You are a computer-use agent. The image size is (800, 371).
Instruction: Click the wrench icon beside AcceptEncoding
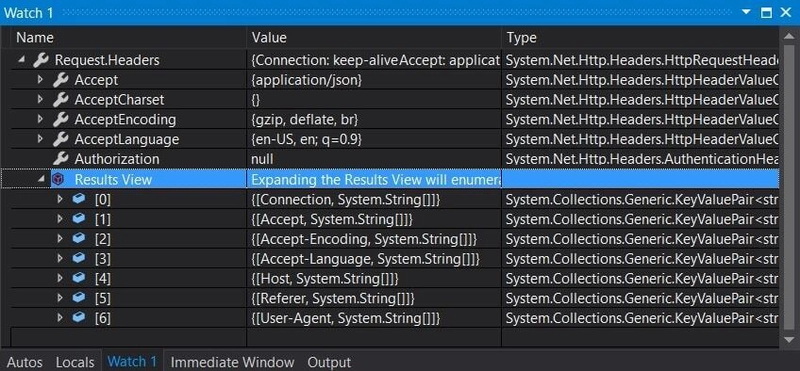click(61, 119)
